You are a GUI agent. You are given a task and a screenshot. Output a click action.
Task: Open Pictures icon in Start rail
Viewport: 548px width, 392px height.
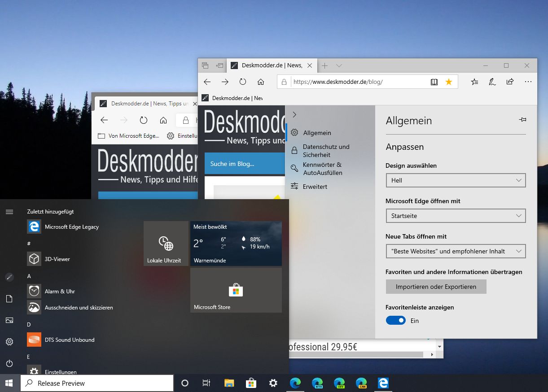pos(9,320)
